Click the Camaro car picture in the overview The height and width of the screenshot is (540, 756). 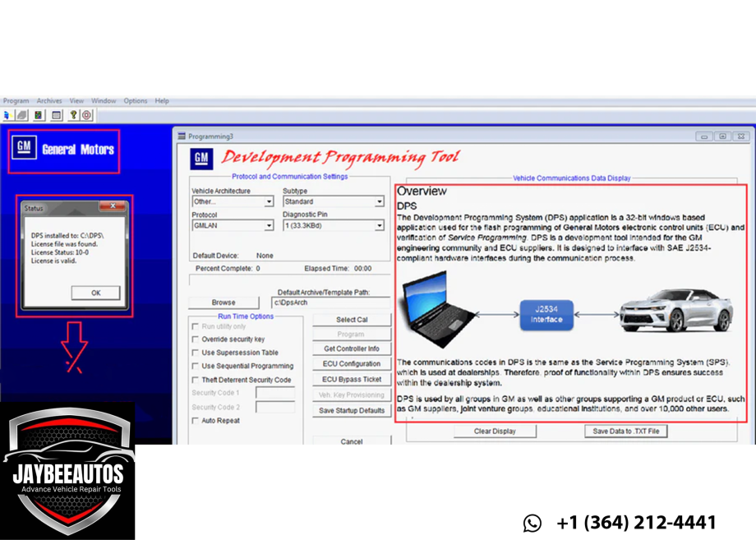676,310
